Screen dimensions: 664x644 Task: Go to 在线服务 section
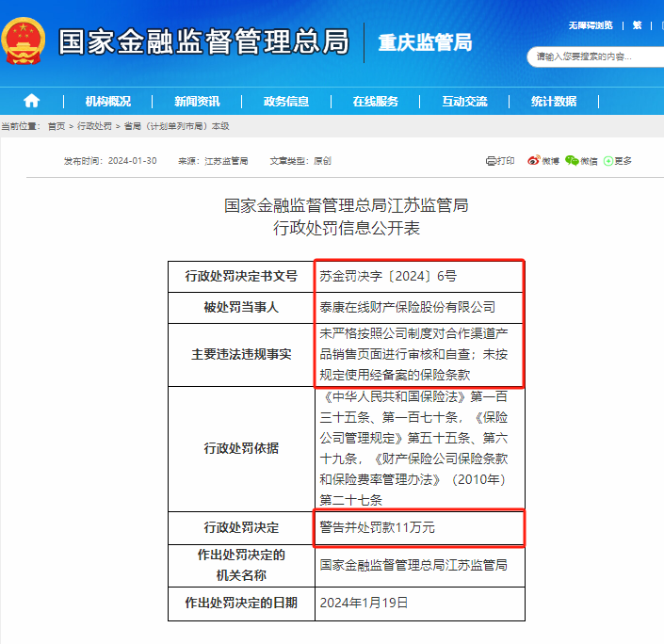click(376, 102)
